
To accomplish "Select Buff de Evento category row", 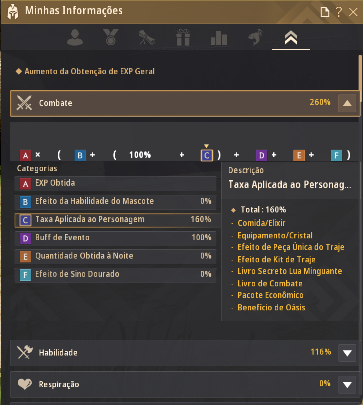I will click(115, 238).
